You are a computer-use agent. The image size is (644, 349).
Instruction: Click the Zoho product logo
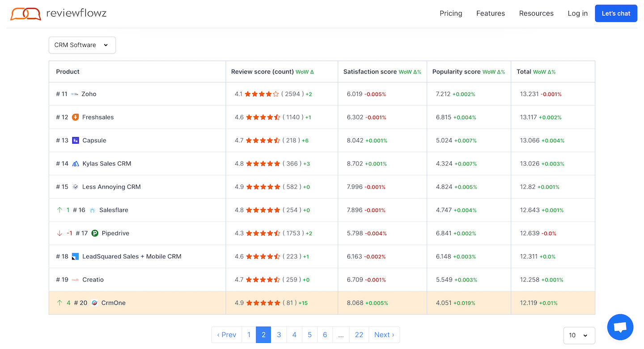coord(75,94)
